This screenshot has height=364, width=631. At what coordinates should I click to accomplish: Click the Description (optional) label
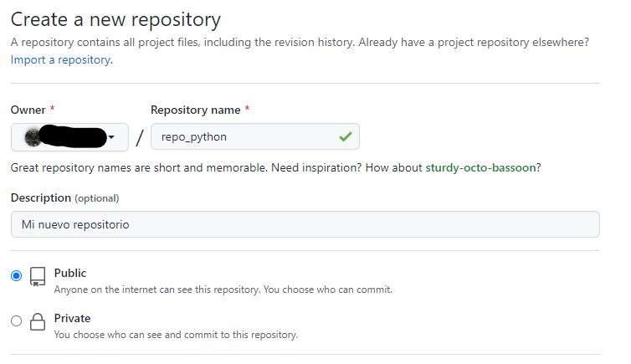pyautogui.click(x=64, y=197)
